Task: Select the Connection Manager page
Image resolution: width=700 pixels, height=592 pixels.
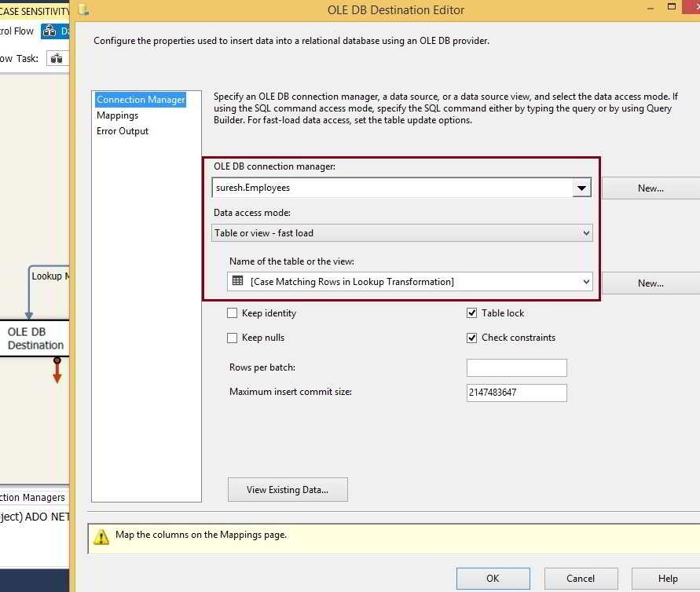Action: (141, 100)
